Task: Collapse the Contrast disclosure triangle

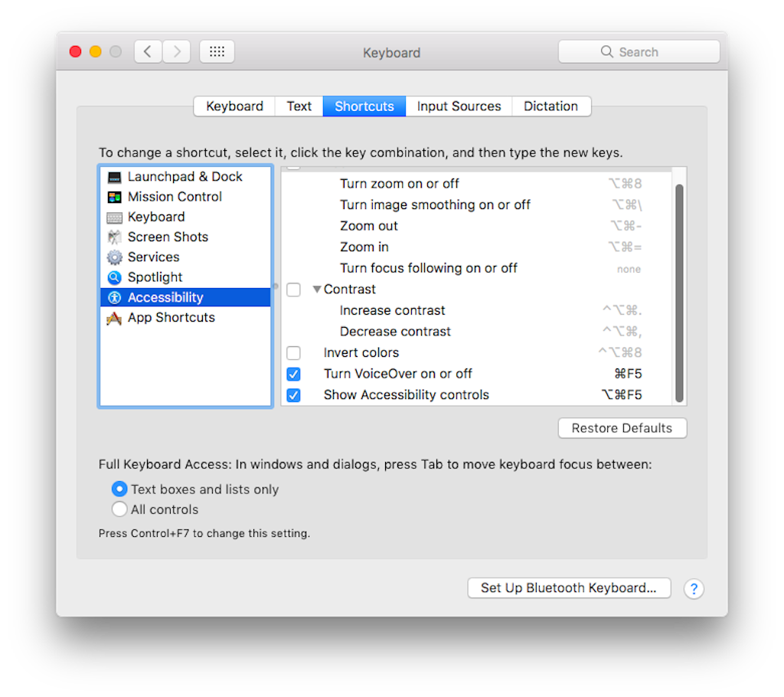Action: 317,290
